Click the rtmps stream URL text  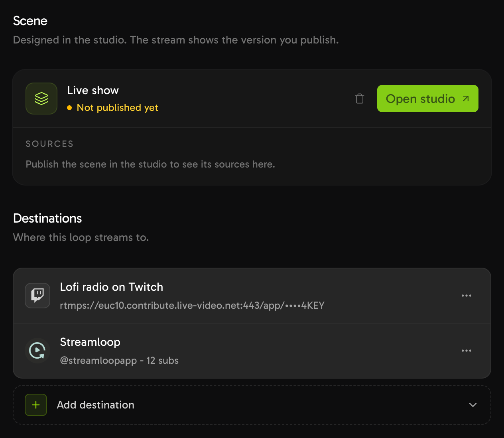point(192,306)
